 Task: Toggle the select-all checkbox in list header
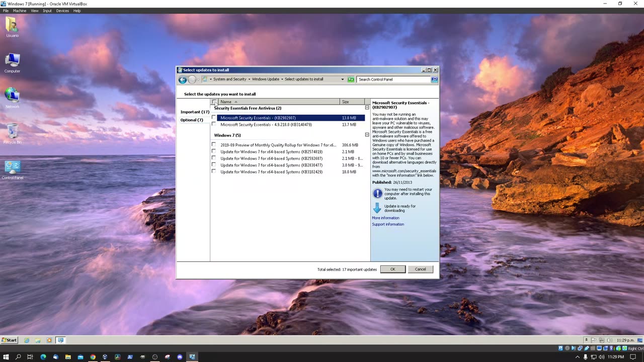pyautogui.click(x=214, y=102)
